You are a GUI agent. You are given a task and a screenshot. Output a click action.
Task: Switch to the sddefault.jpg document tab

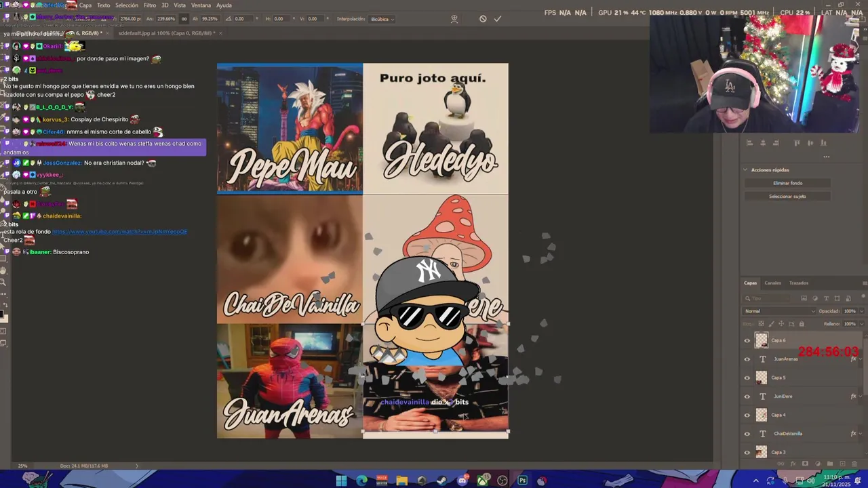click(166, 33)
